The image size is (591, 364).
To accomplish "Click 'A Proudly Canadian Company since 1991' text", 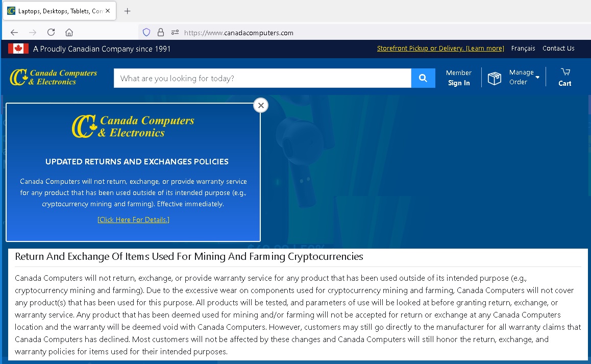I will pyautogui.click(x=102, y=48).
